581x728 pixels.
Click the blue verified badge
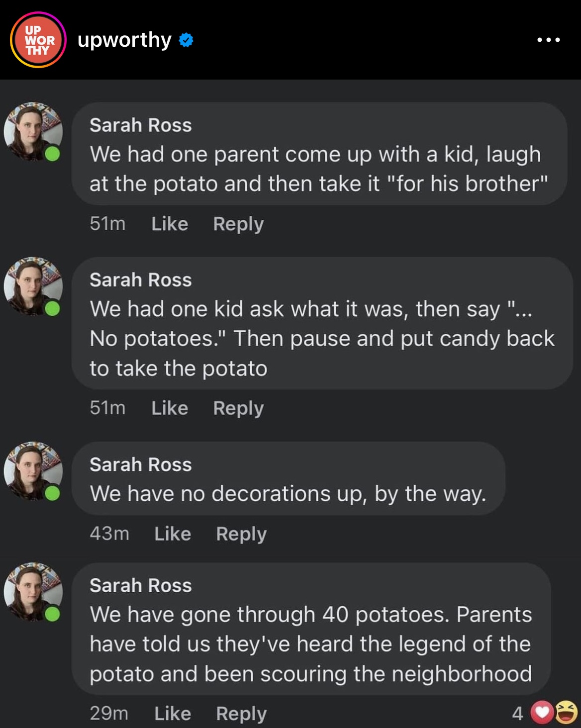[186, 40]
